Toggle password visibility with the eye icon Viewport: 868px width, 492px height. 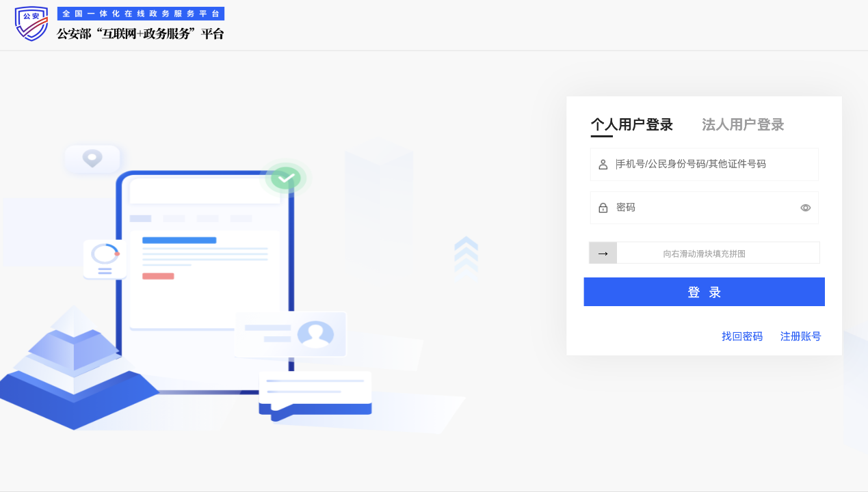(805, 207)
